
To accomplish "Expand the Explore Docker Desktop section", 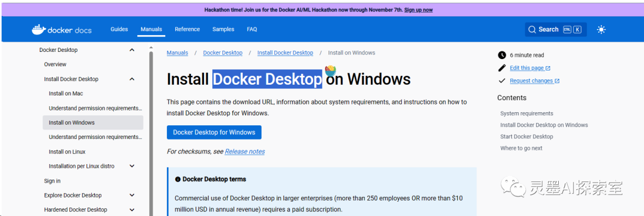I will click(132, 196).
